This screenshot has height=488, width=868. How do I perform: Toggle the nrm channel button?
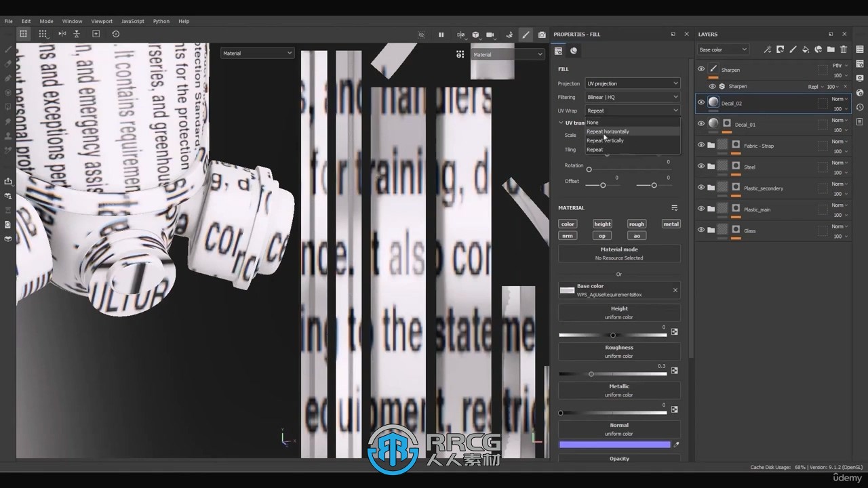568,236
